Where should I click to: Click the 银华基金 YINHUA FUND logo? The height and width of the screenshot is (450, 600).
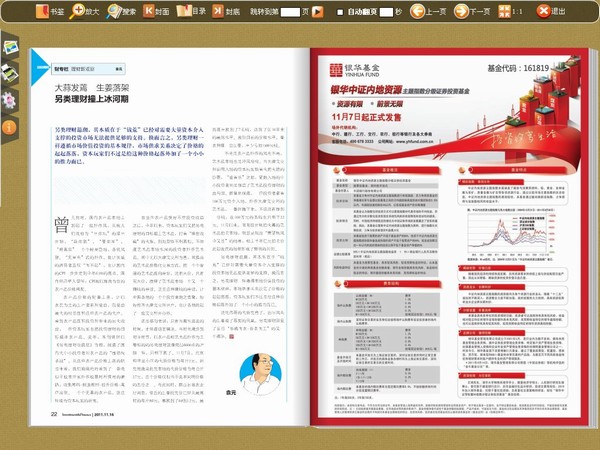[355, 70]
